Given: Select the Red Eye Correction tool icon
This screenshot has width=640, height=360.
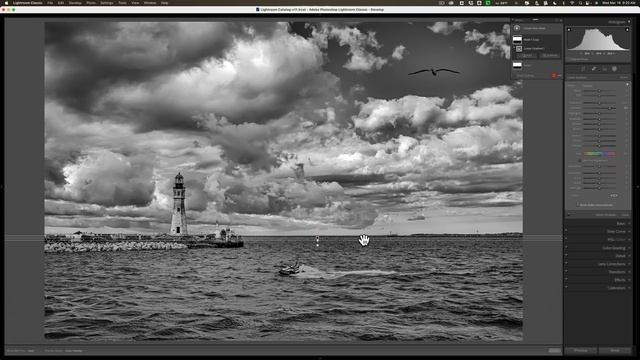Looking at the screenshot, I should pyautogui.click(x=605, y=69).
